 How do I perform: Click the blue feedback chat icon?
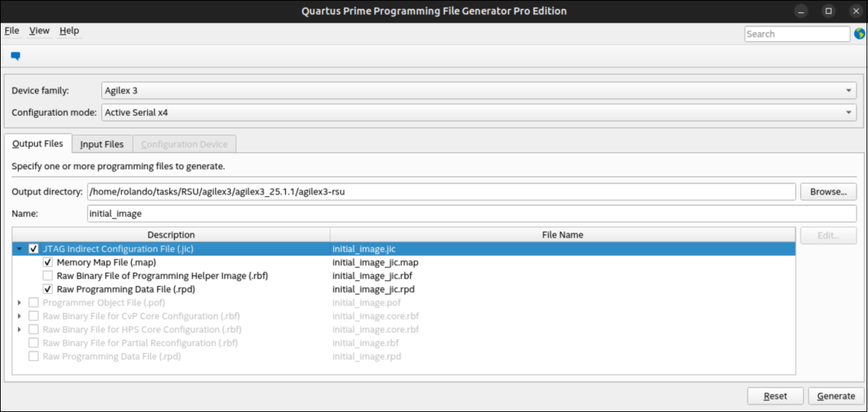coord(15,56)
